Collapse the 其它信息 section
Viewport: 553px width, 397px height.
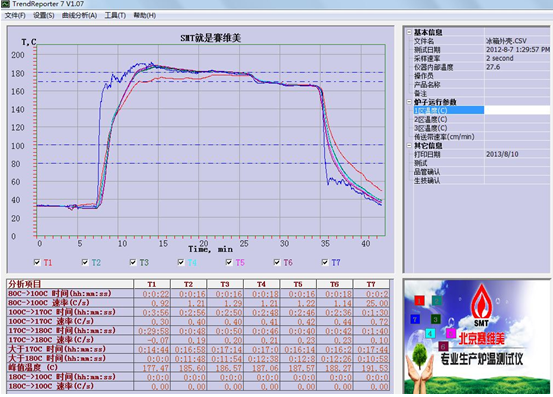point(409,145)
